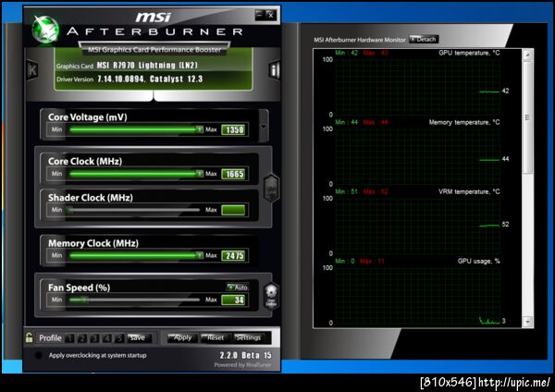
Task: Open the user defined fan control icon
Action: [271, 296]
